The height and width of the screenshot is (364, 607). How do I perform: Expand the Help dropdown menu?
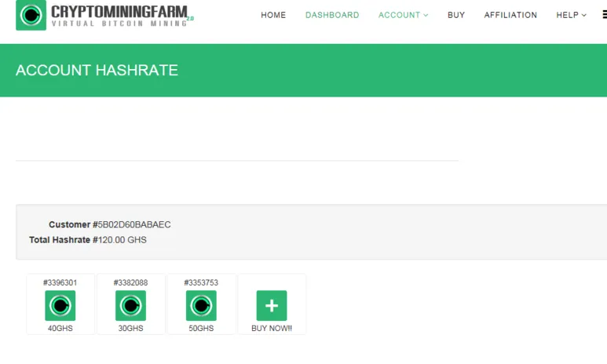[571, 15]
